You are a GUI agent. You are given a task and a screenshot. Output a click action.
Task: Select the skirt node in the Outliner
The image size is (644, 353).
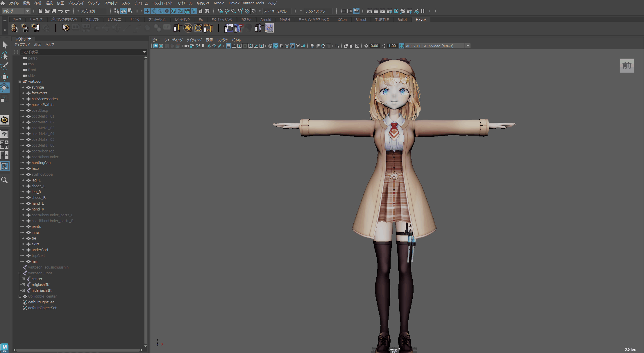[35, 244]
